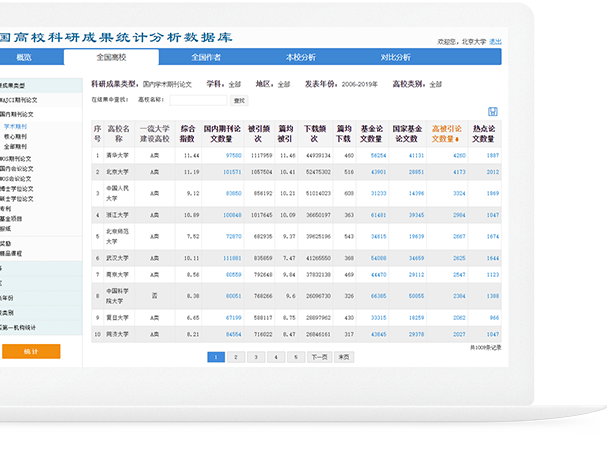The height and width of the screenshot is (458, 615).
Task: Click the 高校类别 filter value 全部
Action: click(435, 84)
